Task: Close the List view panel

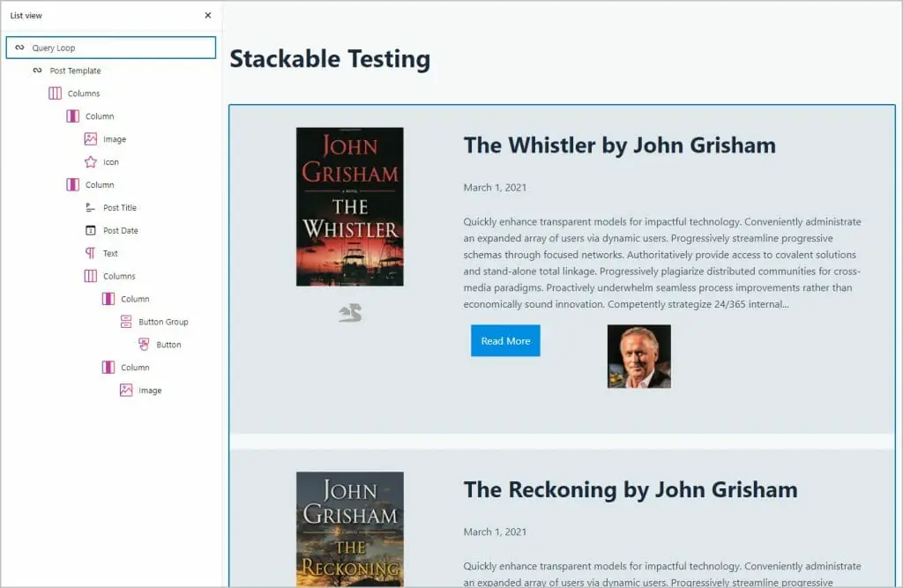Action: tap(208, 16)
